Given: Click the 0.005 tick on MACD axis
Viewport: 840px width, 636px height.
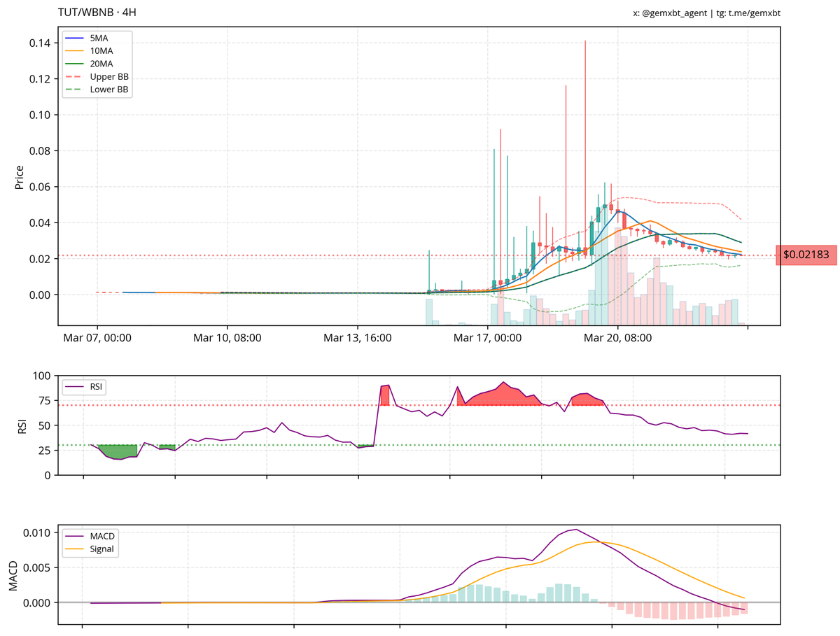Looking at the screenshot, I should click(38, 567).
